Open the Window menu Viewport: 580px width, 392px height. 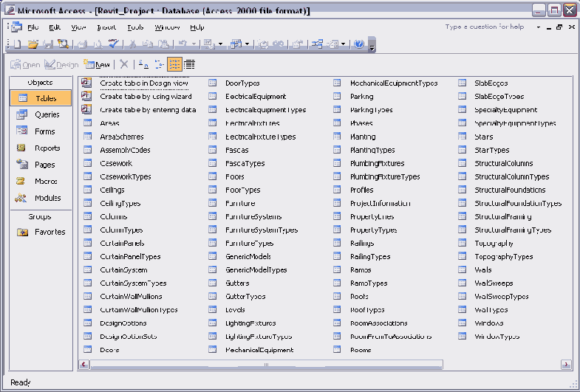point(167,27)
